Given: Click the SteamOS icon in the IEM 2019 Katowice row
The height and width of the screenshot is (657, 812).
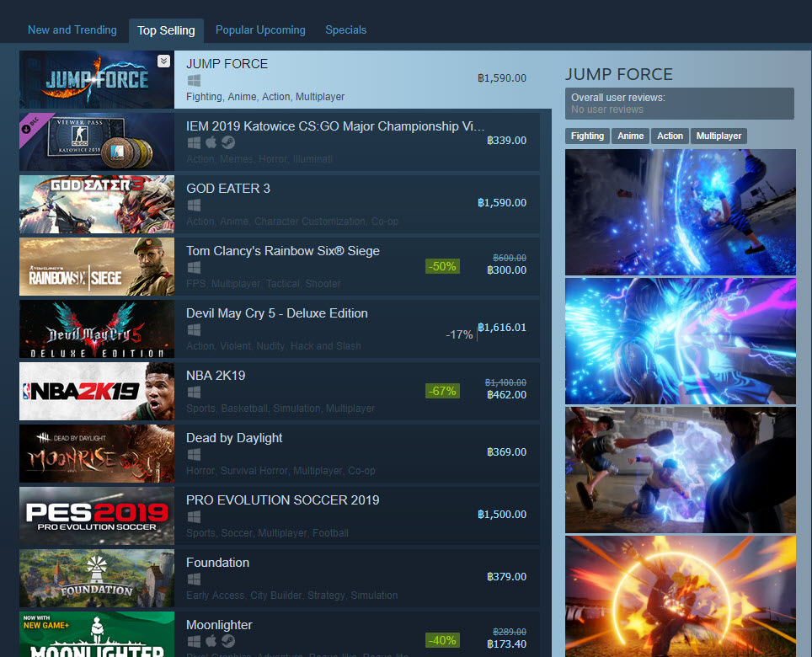Looking at the screenshot, I should (x=228, y=142).
